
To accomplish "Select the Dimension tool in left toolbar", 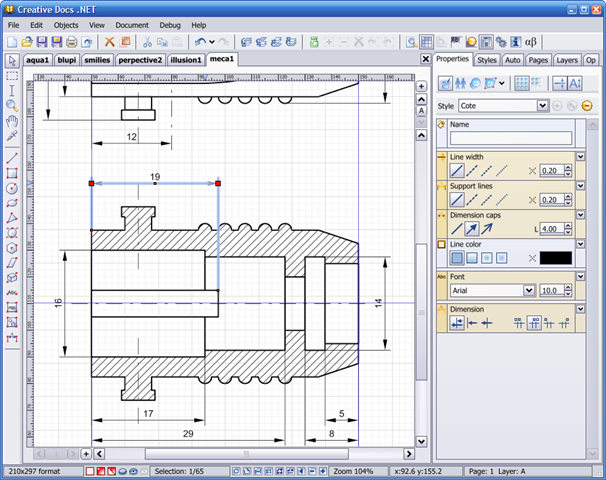I will coord(12,337).
